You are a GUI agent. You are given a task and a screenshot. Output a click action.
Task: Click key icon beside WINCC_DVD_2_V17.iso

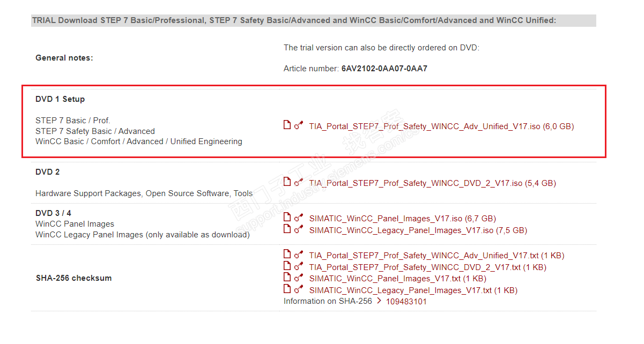tap(299, 183)
